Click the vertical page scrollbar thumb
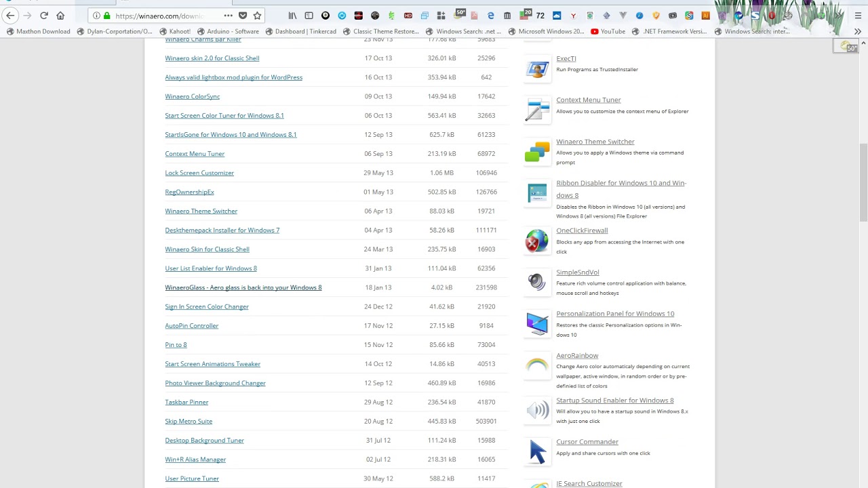The image size is (868, 488). tap(863, 182)
